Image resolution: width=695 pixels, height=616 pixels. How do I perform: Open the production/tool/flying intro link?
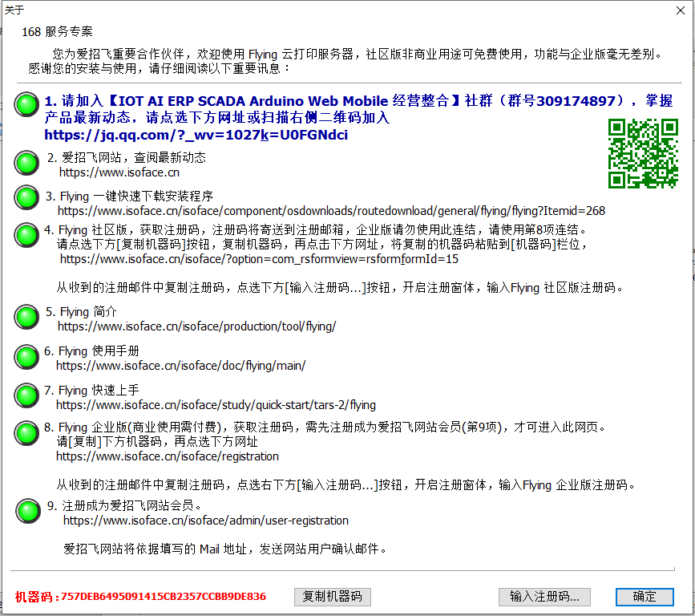click(x=197, y=326)
